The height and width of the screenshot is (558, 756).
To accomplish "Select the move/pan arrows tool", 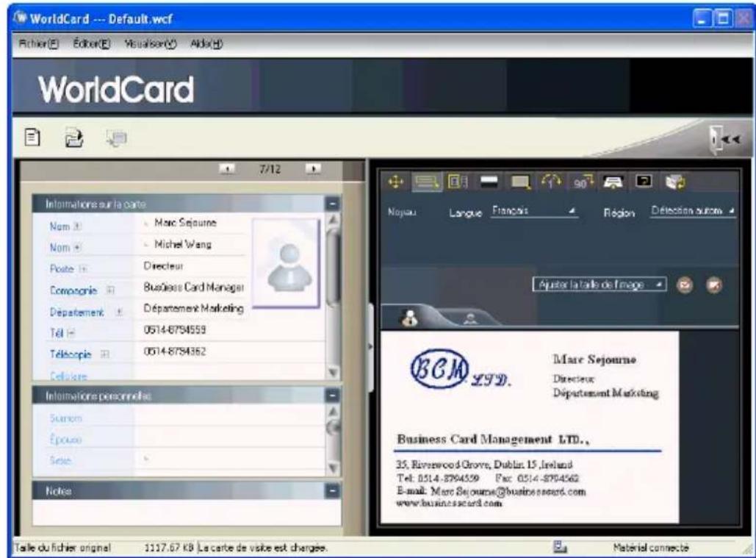I will click(395, 182).
